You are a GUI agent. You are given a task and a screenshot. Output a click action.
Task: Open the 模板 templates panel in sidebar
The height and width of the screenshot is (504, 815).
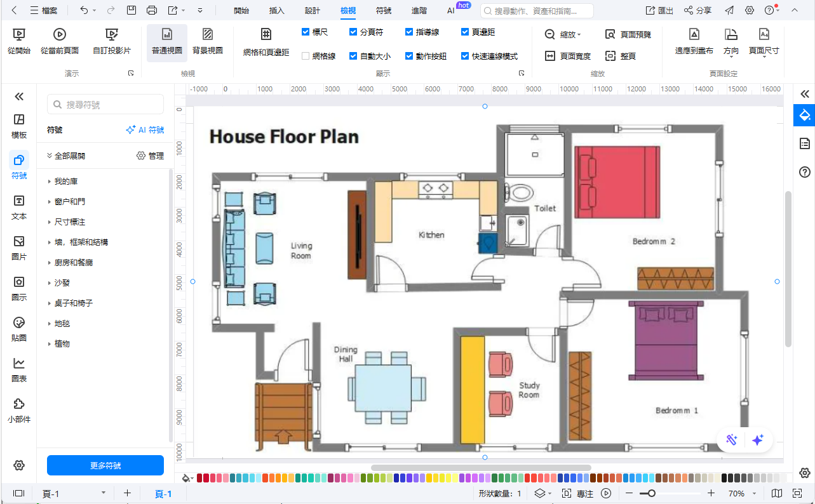19,126
